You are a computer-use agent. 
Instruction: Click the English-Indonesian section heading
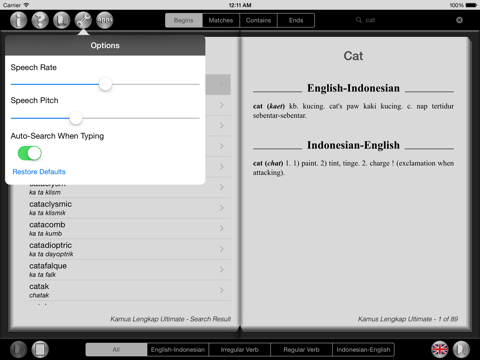tap(353, 88)
